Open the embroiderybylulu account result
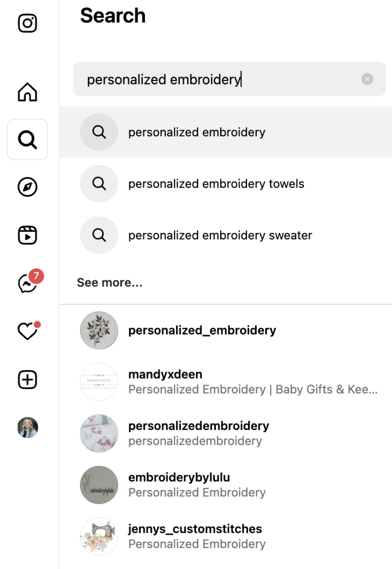Image resolution: width=392 pixels, height=569 pixels. [x=226, y=485]
